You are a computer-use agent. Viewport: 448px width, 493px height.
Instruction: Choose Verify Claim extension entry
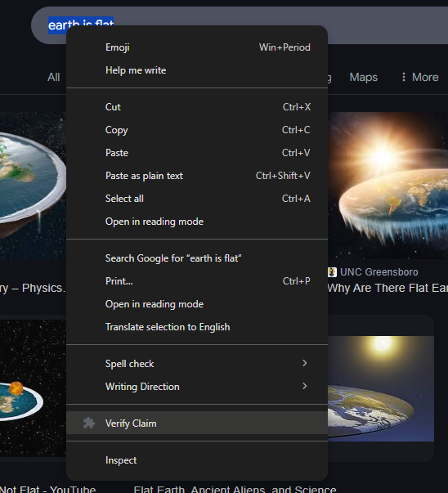(x=197, y=423)
